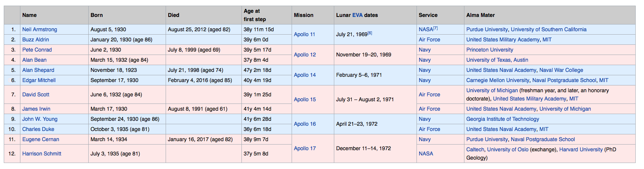Viewport: 644px width, 169px height.
Task: Open the Edgar Mitchell link
Action: tap(39, 80)
